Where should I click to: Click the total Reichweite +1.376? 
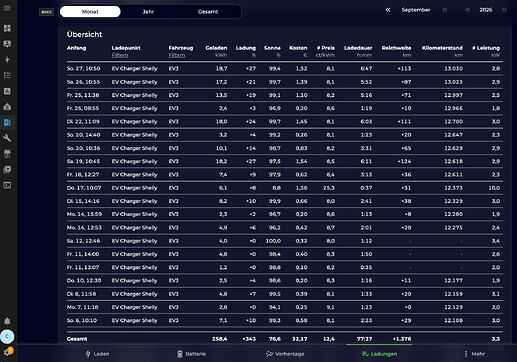point(402,339)
